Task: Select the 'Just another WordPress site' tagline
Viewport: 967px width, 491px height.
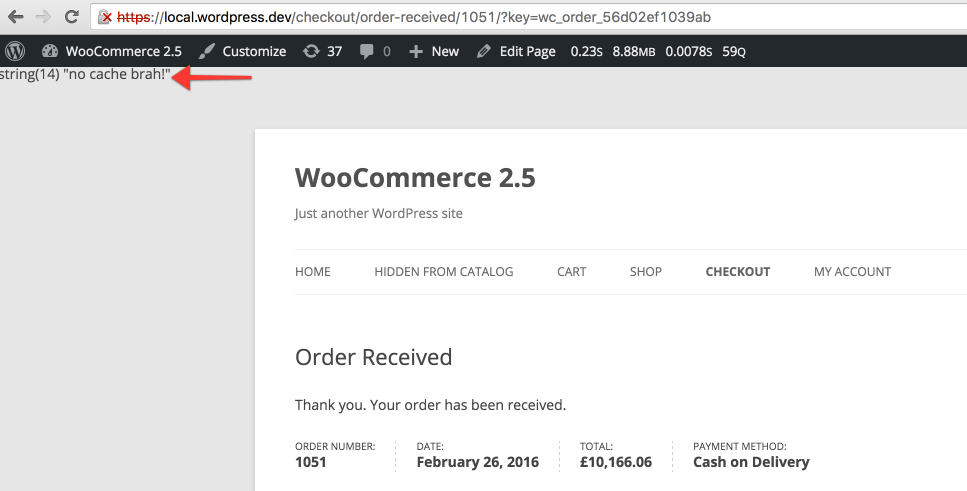Action: pos(379,213)
